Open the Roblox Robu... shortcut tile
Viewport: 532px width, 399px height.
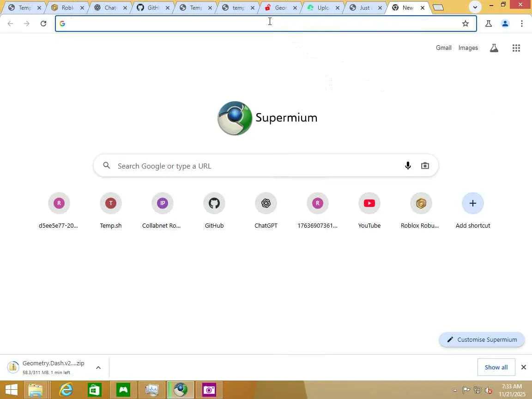click(421, 211)
